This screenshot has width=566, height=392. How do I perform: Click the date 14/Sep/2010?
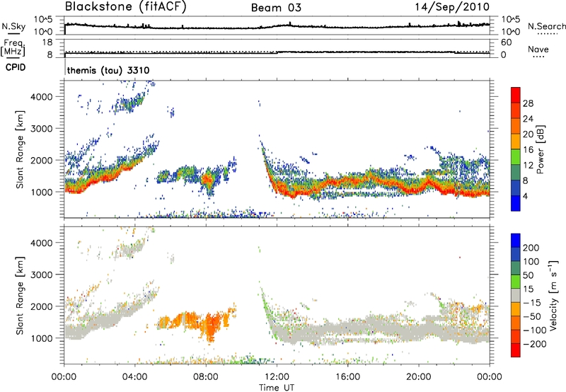(x=452, y=7)
